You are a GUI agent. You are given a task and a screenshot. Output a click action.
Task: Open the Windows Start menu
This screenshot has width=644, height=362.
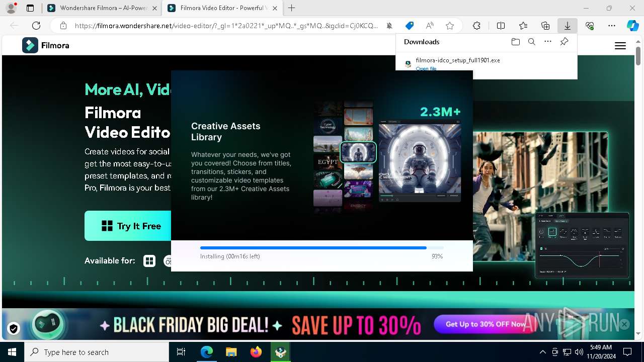click(x=12, y=352)
